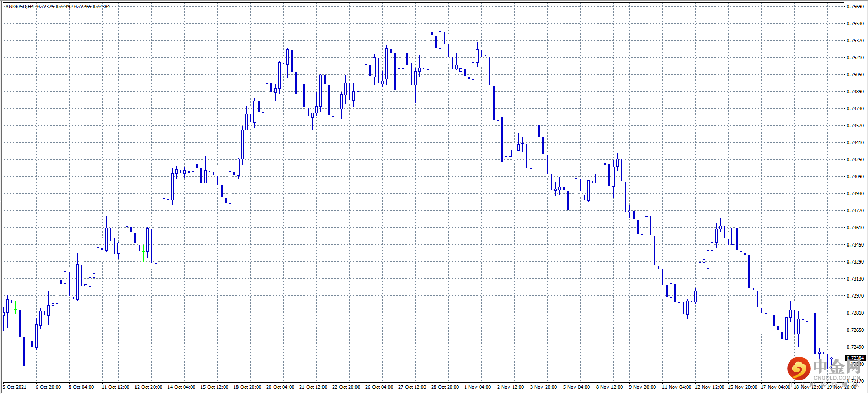Image resolution: width=868 pixels, height=394 pixels.
Task: Click the 0.74890 price axis label
Action: (x=856, y=92)
